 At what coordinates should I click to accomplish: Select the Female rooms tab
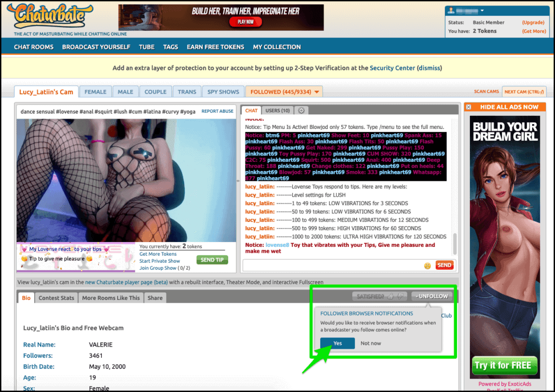(95, 92)
